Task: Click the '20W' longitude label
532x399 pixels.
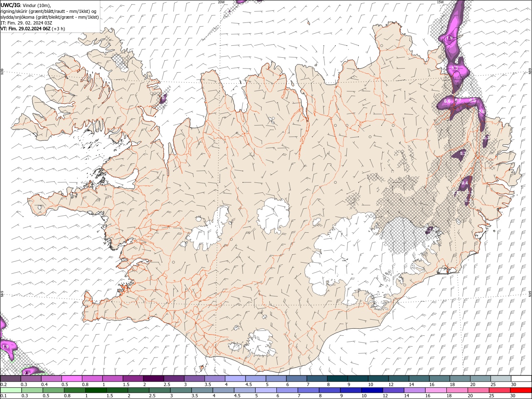Action: [221, 2]
